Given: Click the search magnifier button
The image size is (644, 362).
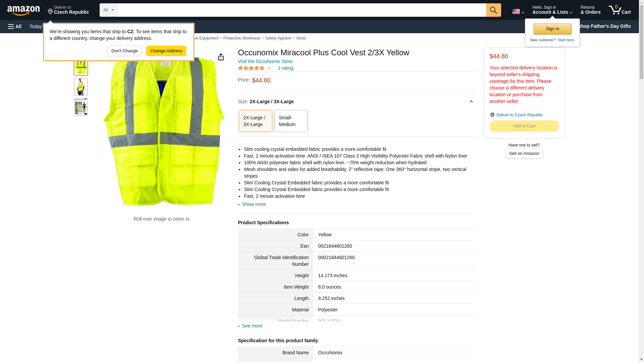Looking at the screenshot, I should point(493,10).
